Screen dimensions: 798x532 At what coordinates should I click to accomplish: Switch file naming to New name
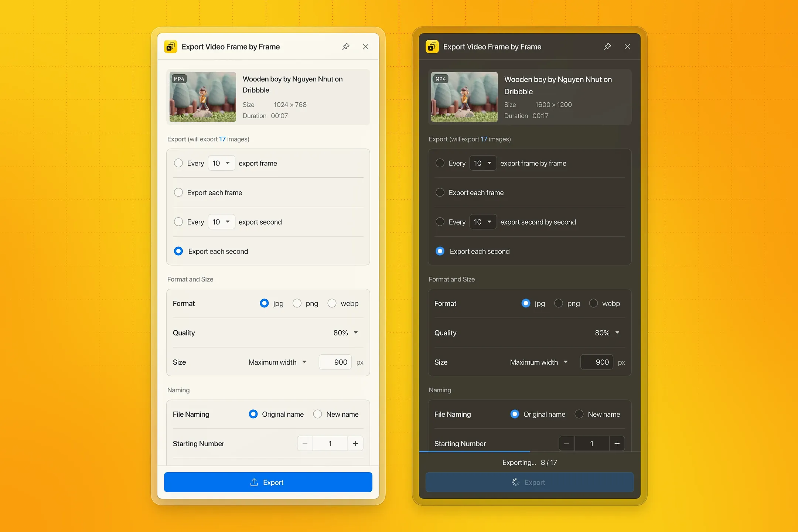point(317,414)
